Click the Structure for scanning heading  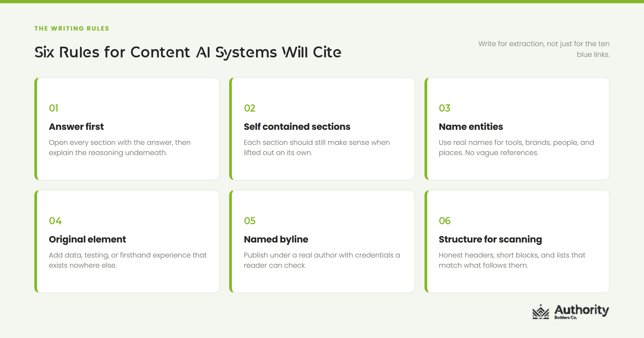pyautogui.click(x=491, y=239)
